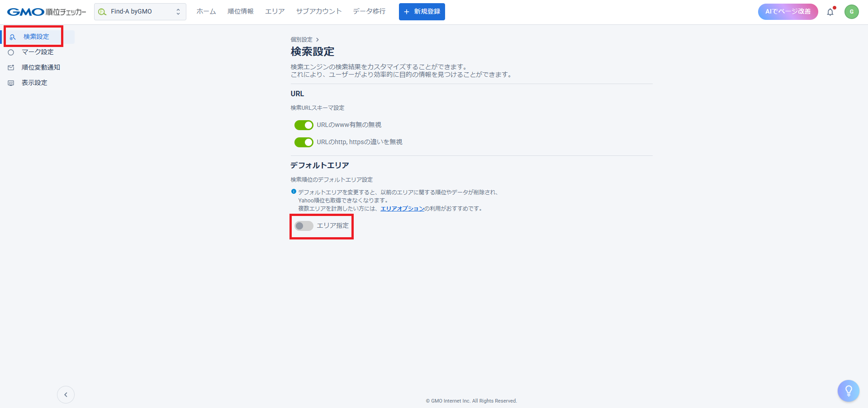
Task: Open the 順位情報 menu
Action: click(x=241, y=11)
